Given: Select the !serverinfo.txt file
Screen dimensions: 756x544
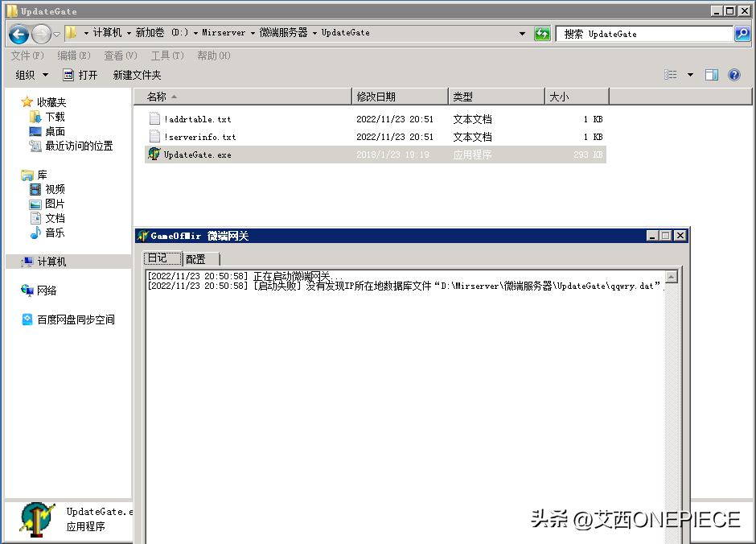Looking at the screenshot, I should pyautogui.click(x=375, y=137).
